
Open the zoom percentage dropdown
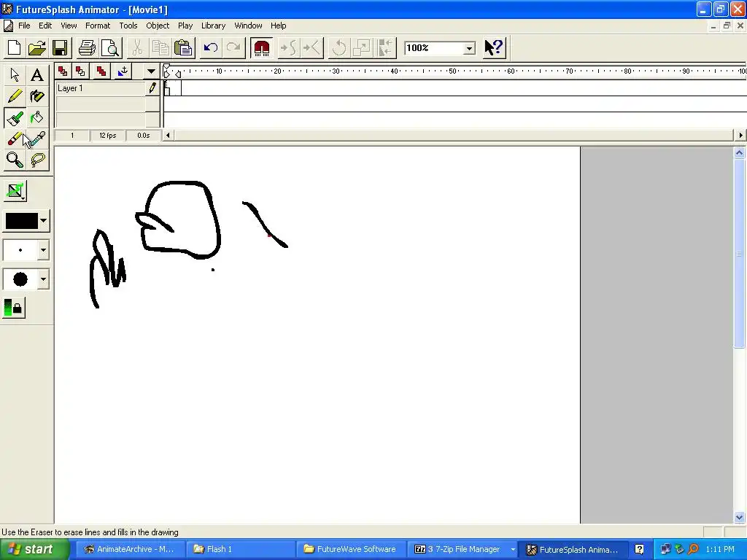tap(469, 48)
